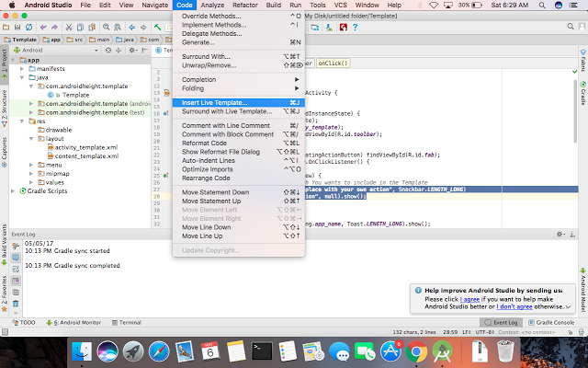Click the I agree link
Screen dimensions: 588x368
pyautogui.click(x=469, y=299)
